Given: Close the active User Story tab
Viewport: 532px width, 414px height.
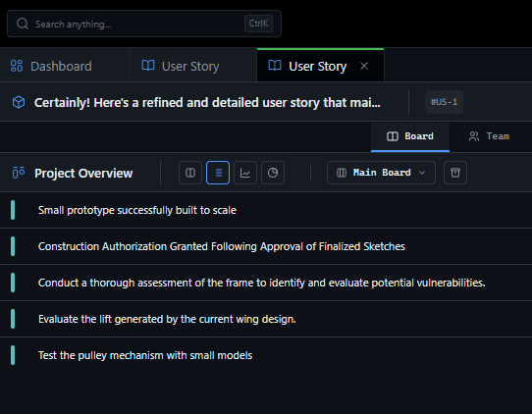Looking at the screenshot, I should point(364,66).
